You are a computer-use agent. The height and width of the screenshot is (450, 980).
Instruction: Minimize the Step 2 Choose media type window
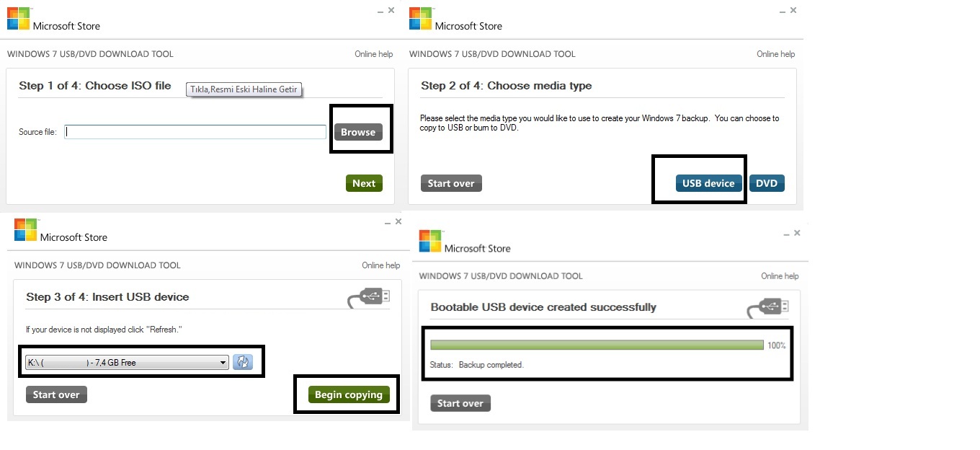coord(783,12)
